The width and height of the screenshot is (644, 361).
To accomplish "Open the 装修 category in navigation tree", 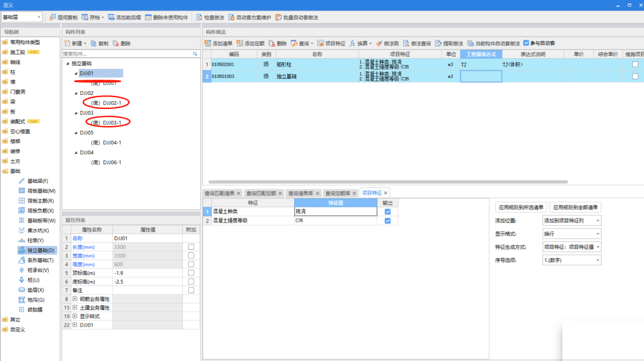I will click(x=16, y=151).
